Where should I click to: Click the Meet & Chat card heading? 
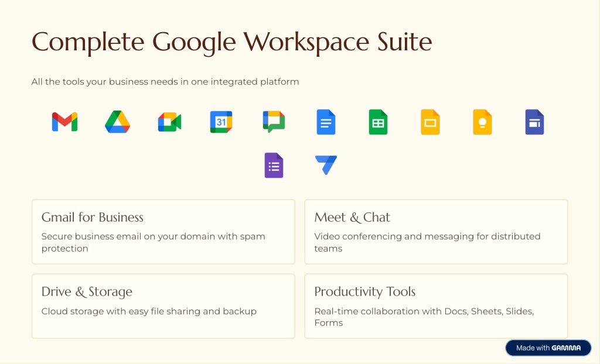352,217
